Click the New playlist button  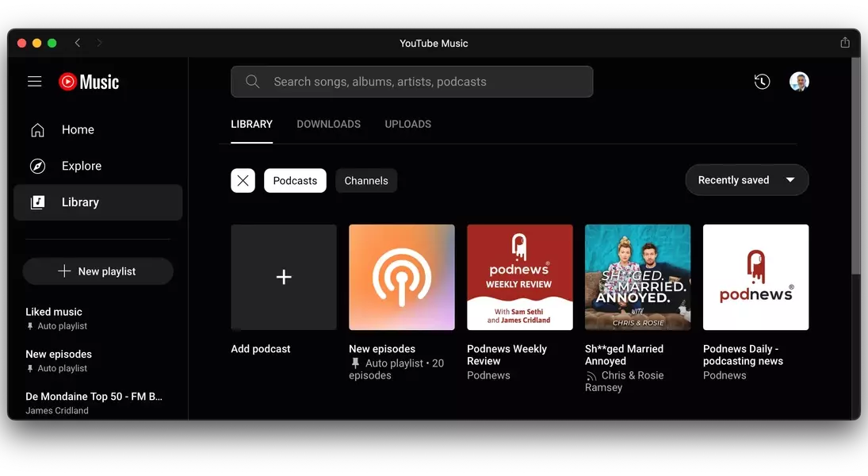click(98, 271)
